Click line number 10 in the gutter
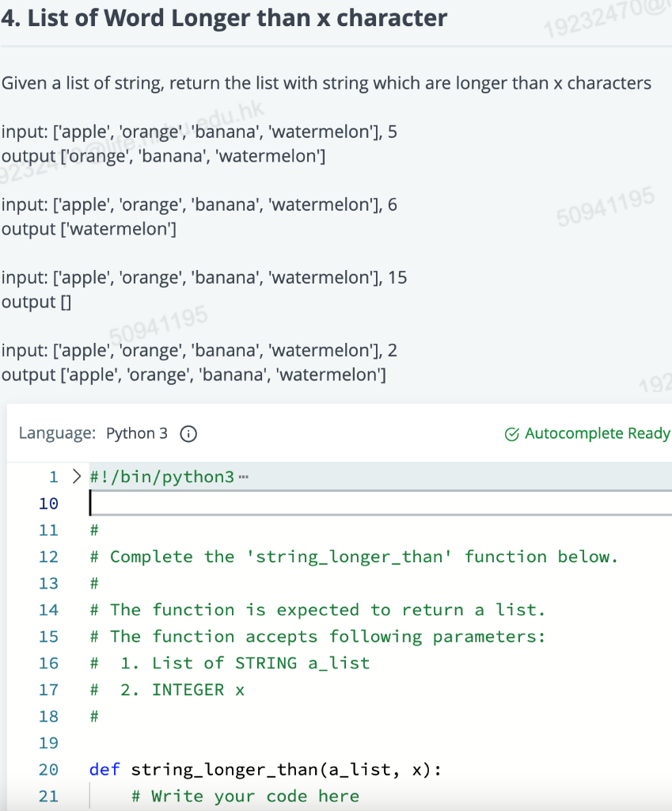Screen dimensions: 672x811 tap(47, 503)
